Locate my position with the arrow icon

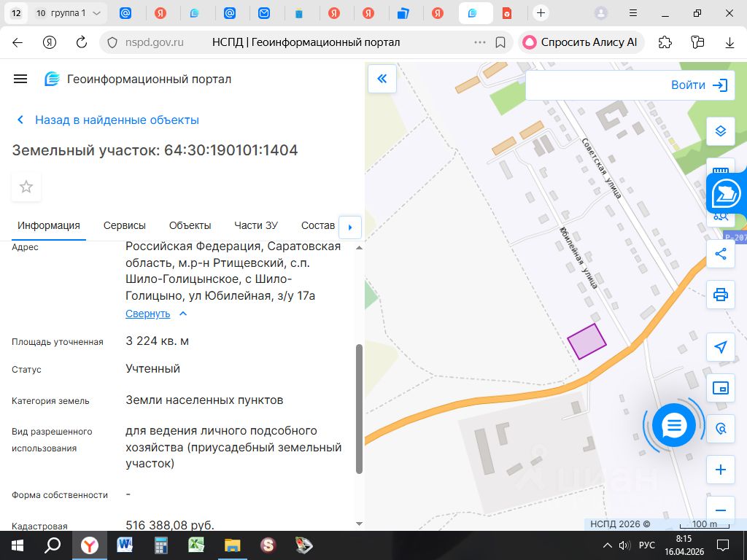pos(720,346)
